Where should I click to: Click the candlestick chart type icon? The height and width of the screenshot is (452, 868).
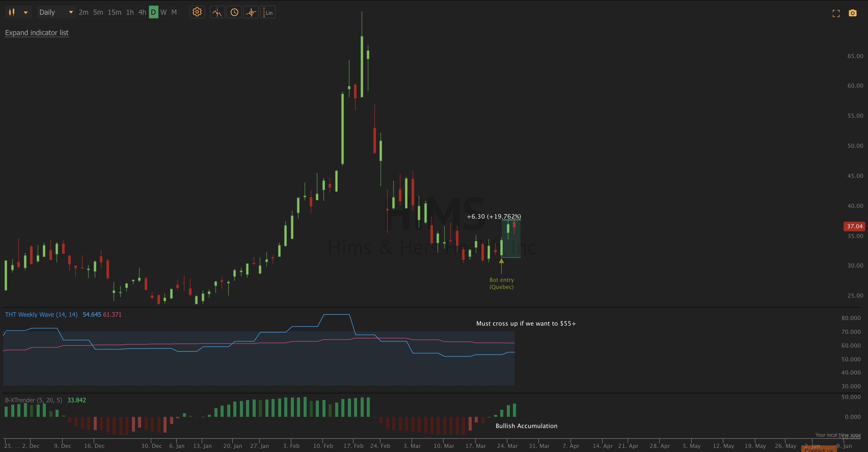tap(12, 12)
